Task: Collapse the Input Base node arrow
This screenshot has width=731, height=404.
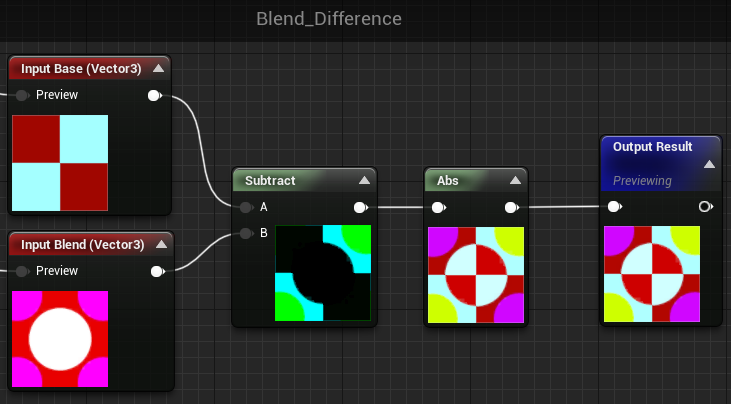Action: [x=159, y=68]
